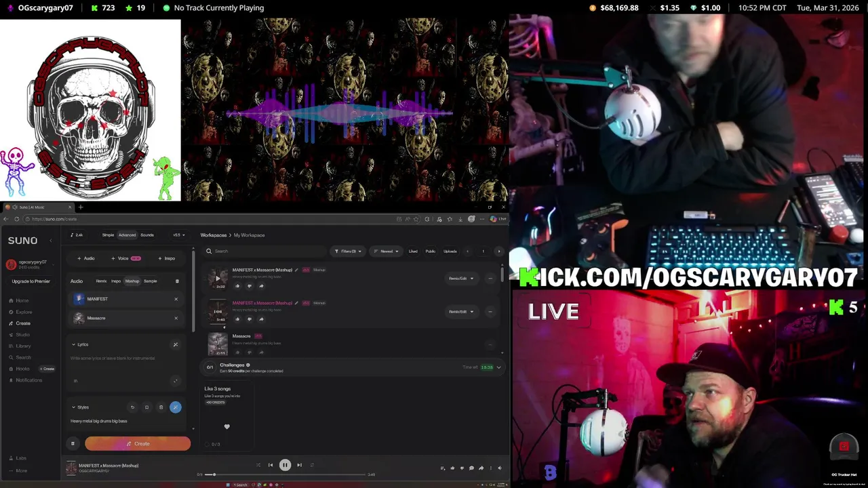868x488 pixels.
Task: Delete audio with trash icon beside Sample
Action: click(177, 281)
